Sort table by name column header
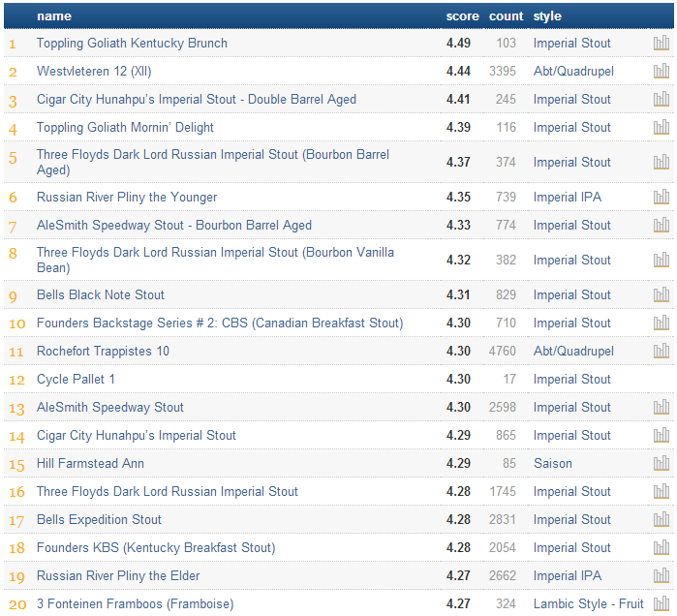Screen dimensions: 677x616 [54, 16]
